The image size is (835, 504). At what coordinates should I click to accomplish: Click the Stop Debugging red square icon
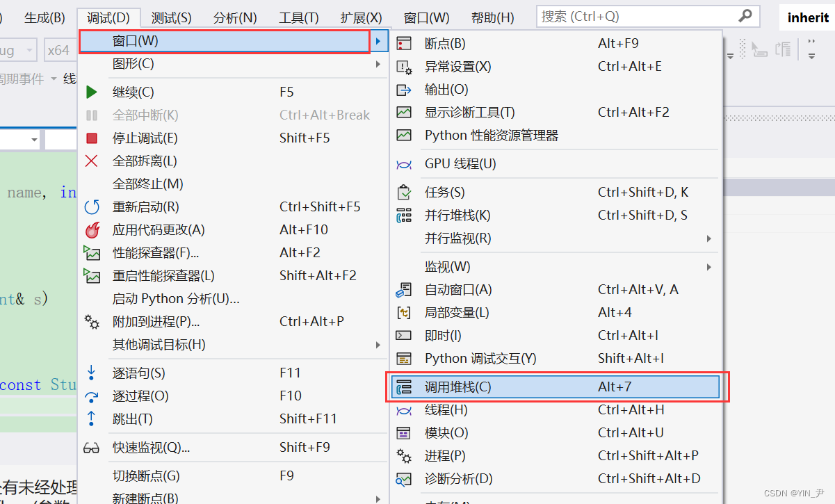(x=92, y=138)
